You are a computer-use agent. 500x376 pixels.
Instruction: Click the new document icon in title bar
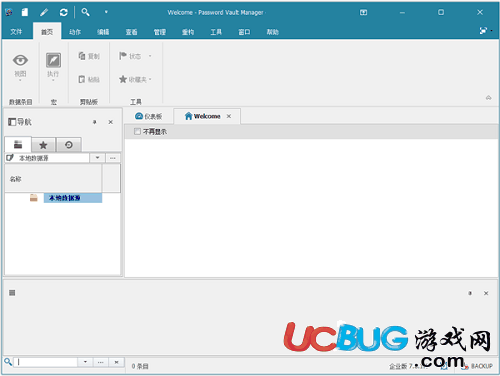pyautogui.click(x=25, y=12)
